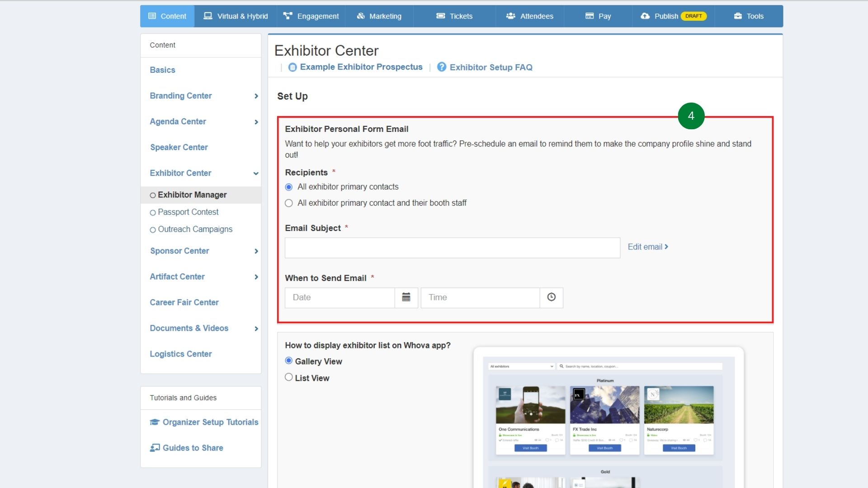Click the Example Exhibitor Prospectus document icon
The image size is (868, 488).
tap(292, 67)
